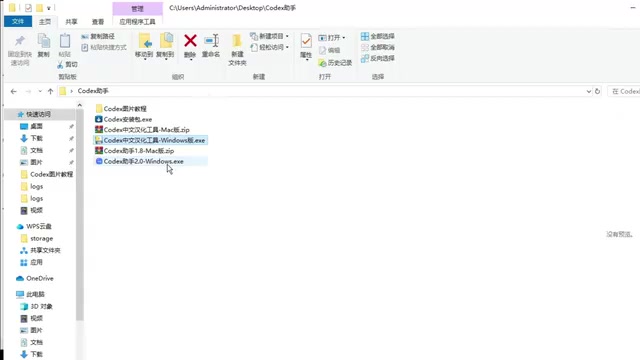This screenshot has width=640, height=360.
Task: Click the red Delete (删除) icon
Action: 190,41
